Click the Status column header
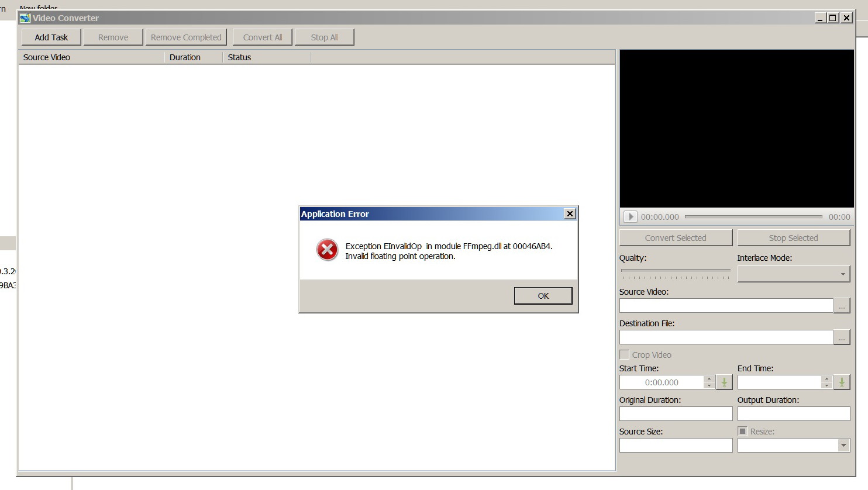 266,57
